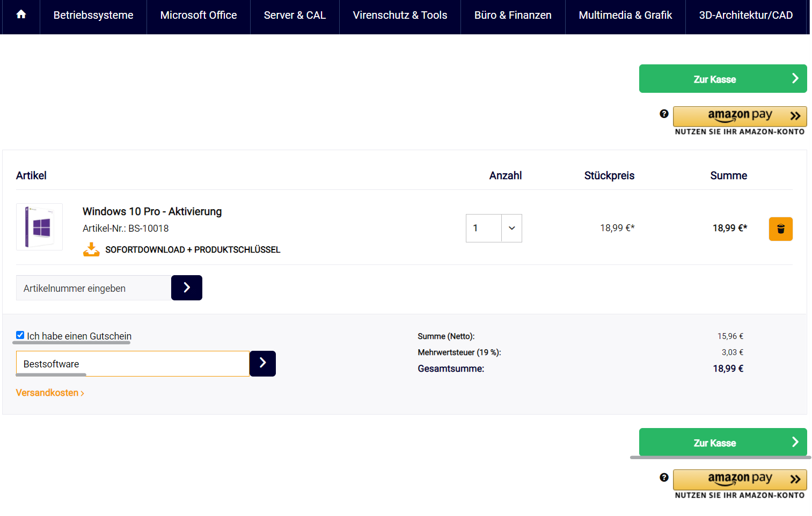Select the Virenschutz & Tools menu item
The image size is (812, 516).
[399, 15]
